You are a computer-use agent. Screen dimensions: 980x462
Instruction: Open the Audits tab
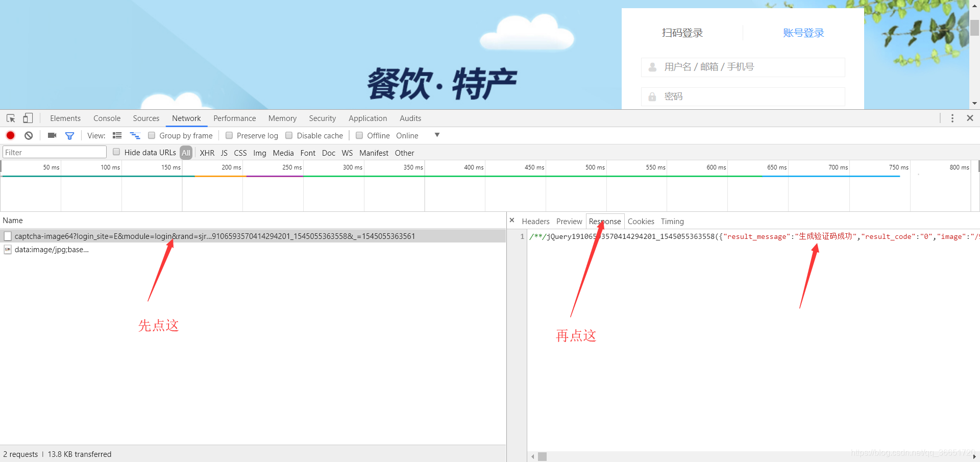pos(410,118)
